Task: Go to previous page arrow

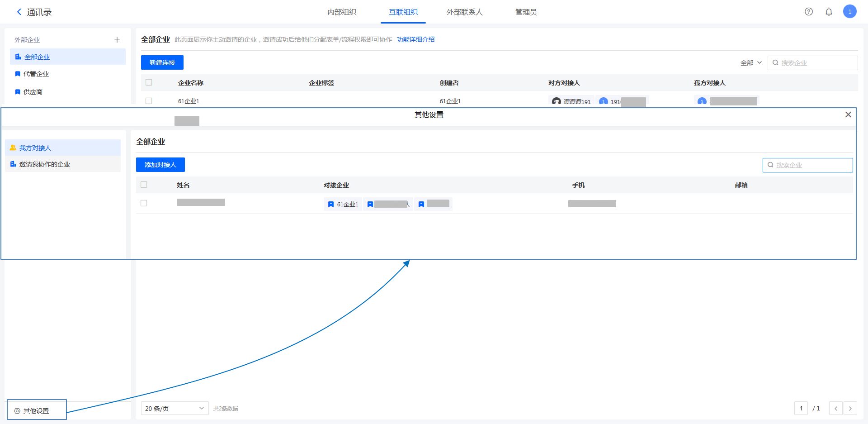Action: click(x=835, y=409)
